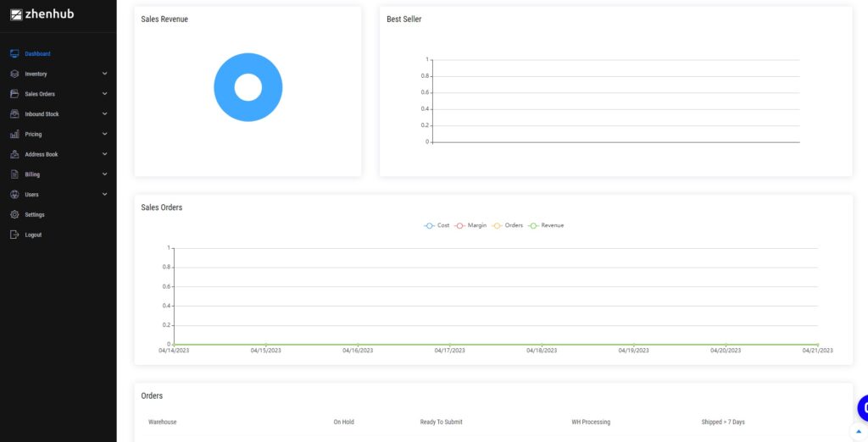Expand the Address Book chevron
The image size is (868, 442).
tap(104, 154)
